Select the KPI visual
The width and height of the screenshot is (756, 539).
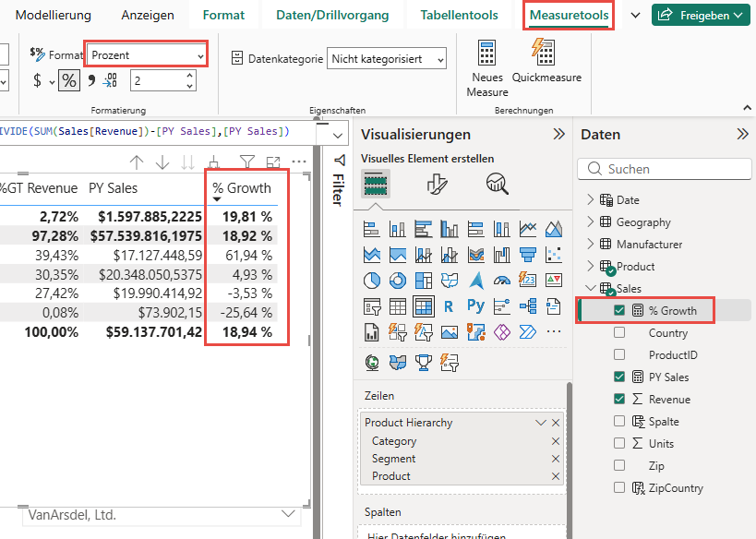coord(554,280)
